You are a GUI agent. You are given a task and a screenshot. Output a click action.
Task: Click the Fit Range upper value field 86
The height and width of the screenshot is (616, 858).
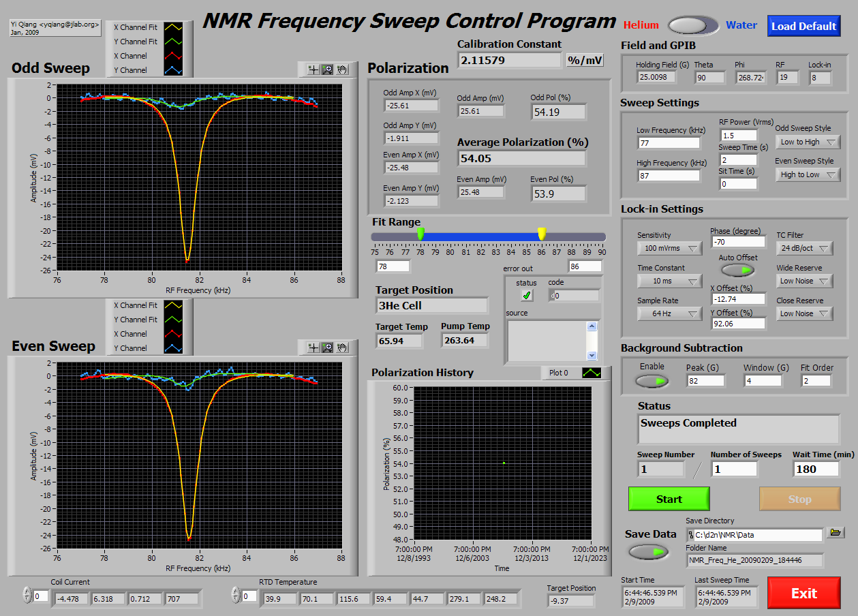pos(585,266)
